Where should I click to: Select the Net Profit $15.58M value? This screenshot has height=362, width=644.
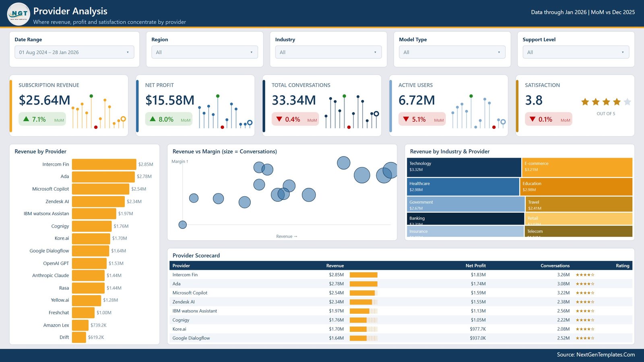coord(170,100)
